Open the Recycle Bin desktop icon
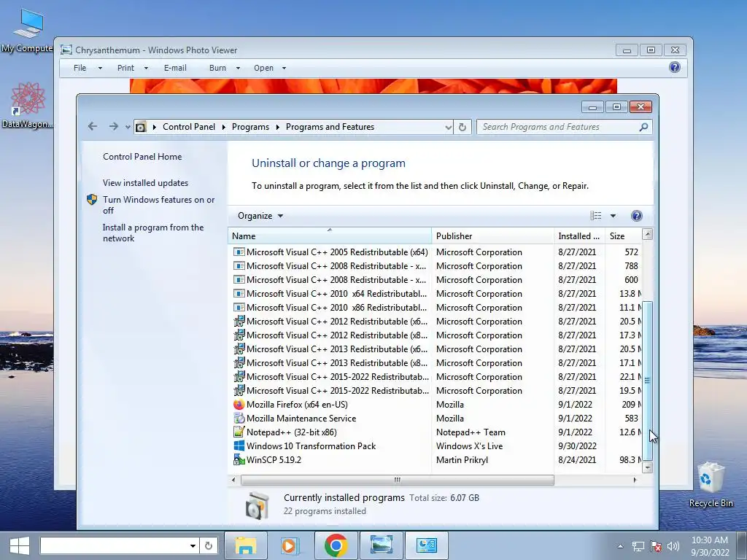Image resolution: width=747 pixels, height=560 pixels. 711,485
